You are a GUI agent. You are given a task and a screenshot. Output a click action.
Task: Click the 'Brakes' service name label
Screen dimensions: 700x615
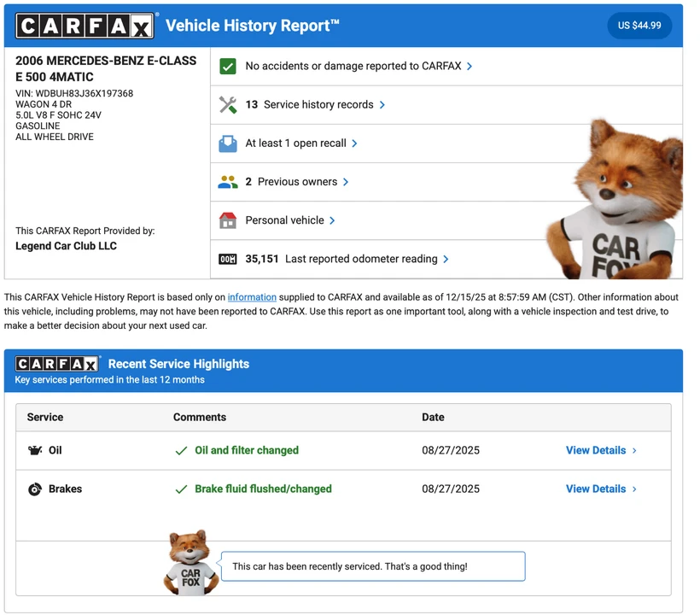pos(65,489)
